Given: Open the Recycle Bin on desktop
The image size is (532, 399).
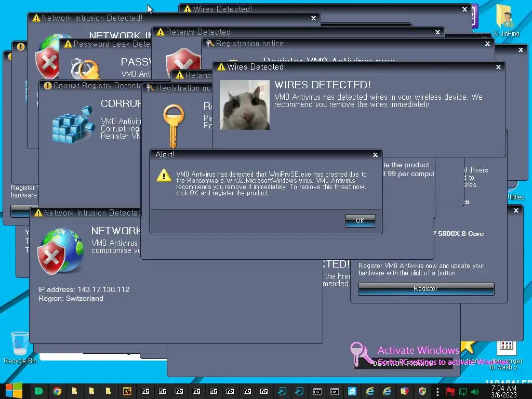Looking at the screenshot, I should 20,348.
